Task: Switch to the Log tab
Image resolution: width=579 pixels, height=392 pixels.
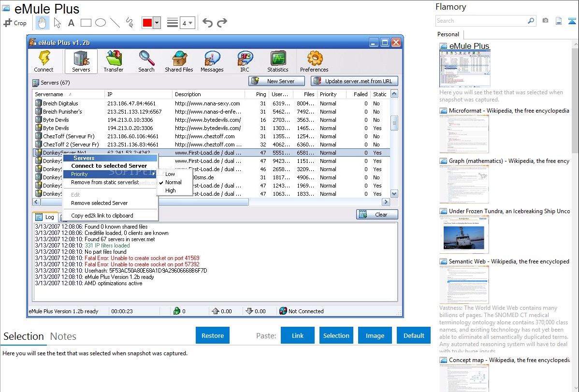Action: pyautogui.click(x=45, y=217)
